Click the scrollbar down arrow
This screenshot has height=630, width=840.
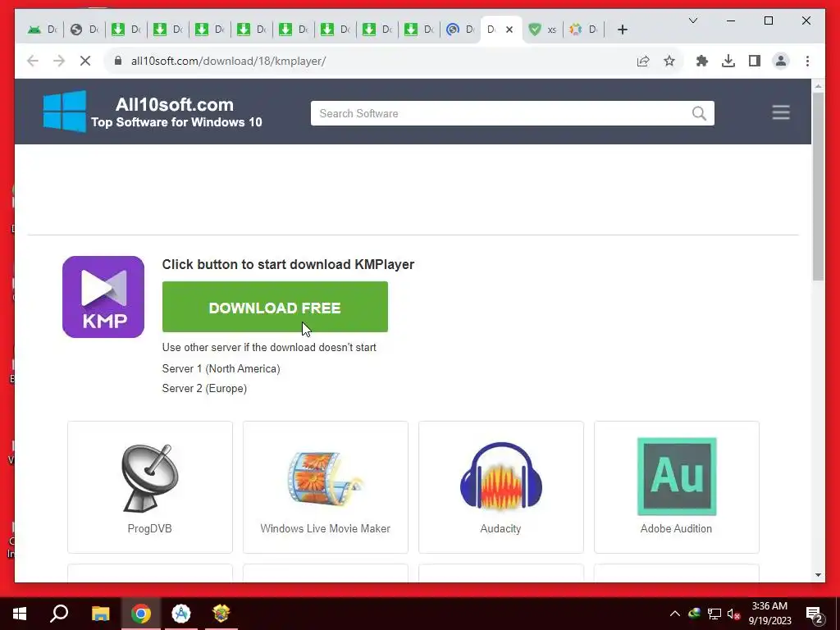pyautogui.click(x=818, y=575)
